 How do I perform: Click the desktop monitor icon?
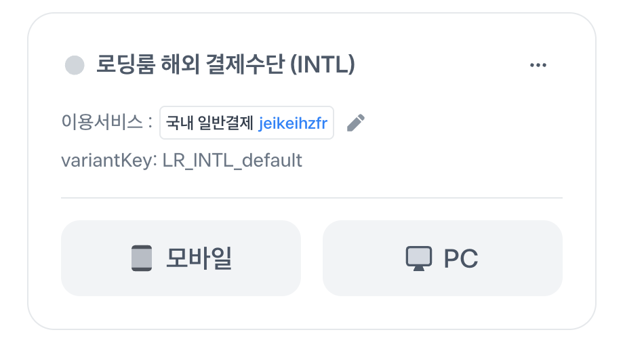point(419,259)
